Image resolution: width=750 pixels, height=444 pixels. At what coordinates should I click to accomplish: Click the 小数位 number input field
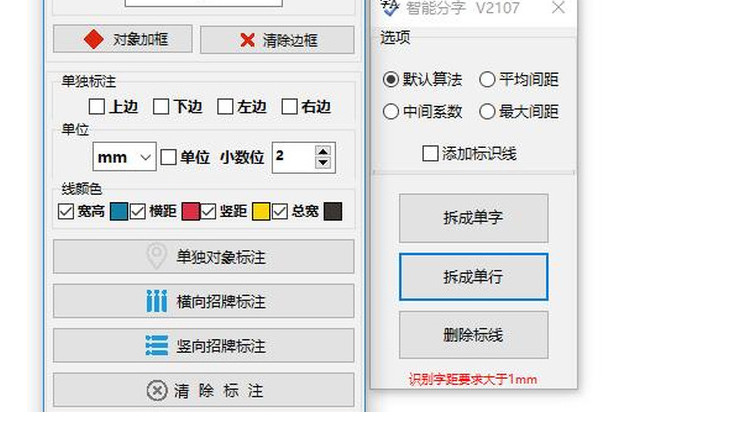pyautogui.click(x=294, y=157)
